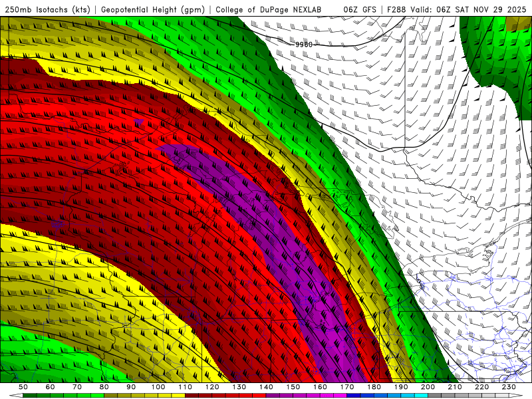Click the '80' value on the legend
The width and height of the screenshot is (532, 399).
click(104, 387)
